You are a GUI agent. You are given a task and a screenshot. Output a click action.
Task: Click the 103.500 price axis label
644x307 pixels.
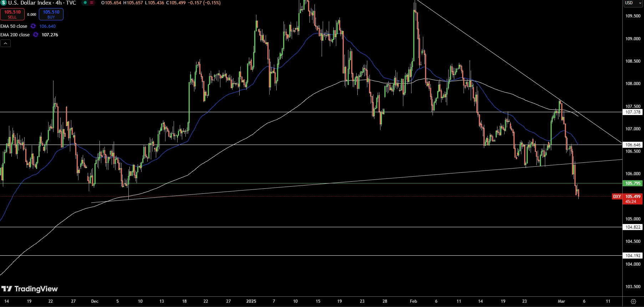(x=633, y=287)
